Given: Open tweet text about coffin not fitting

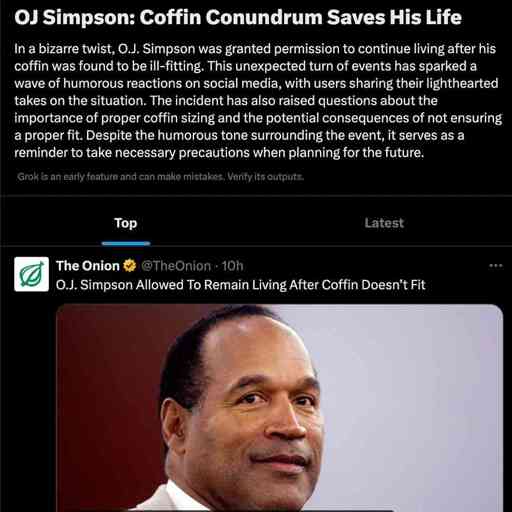Looking at the screenshot, I should click(241, 285).
